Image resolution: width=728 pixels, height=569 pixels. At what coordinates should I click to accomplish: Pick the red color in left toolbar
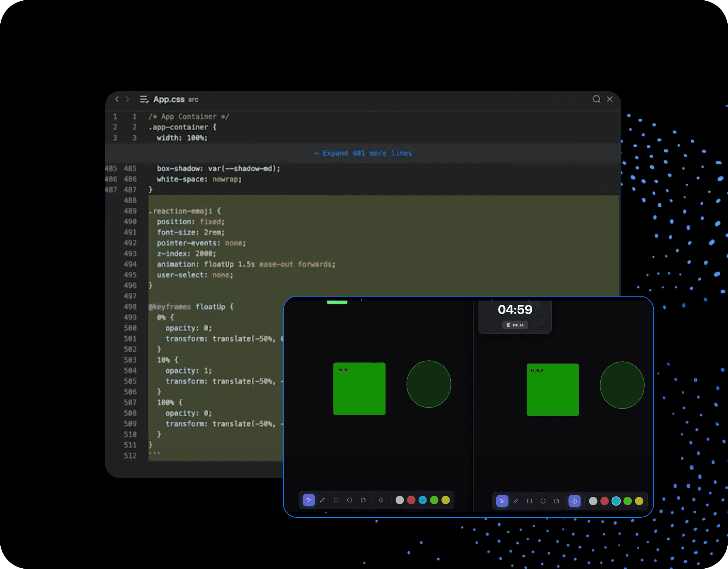click(411, 500)
